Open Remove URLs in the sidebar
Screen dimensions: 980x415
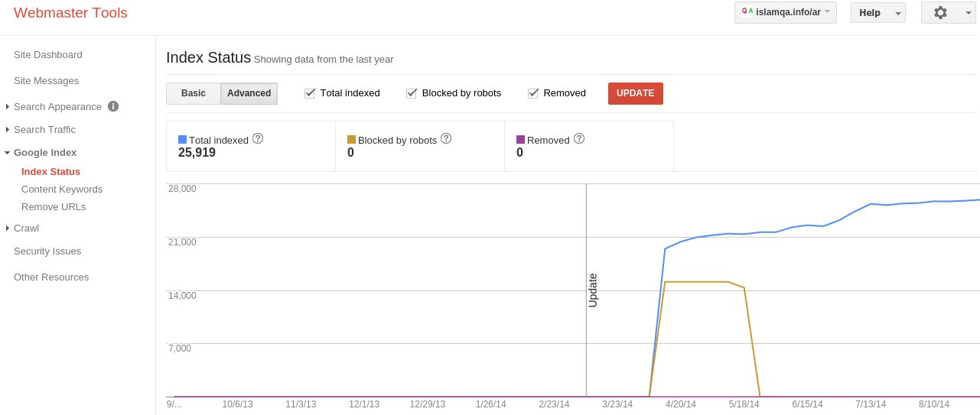coord(54,207)
